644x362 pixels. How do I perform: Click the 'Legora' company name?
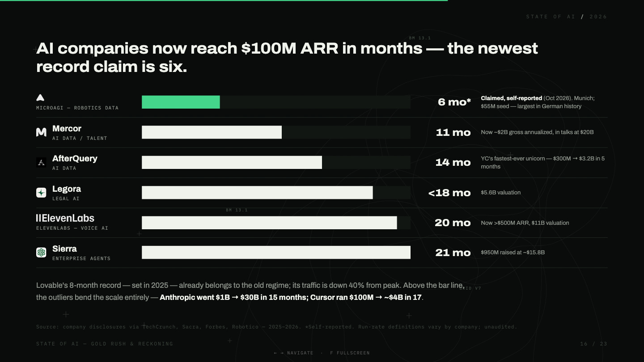tap(67, 189)
